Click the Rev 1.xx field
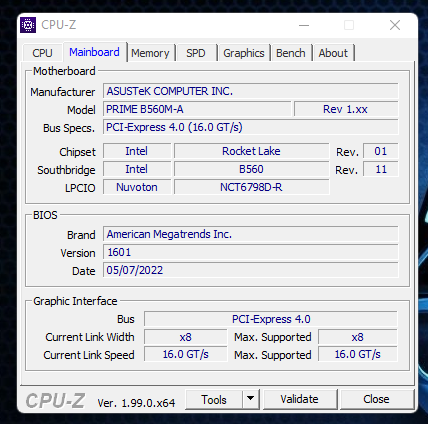Image resolution: width=428 pixels, height=424 pixels. (346, 109)
